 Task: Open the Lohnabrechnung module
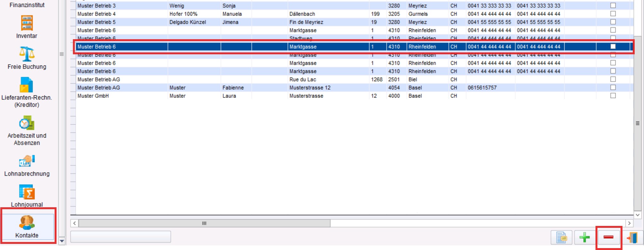[27, 165]
